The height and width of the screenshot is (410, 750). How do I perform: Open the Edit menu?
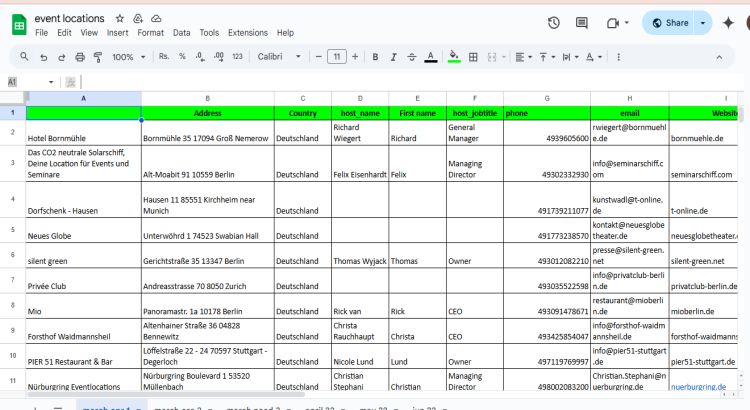[x=64, y=33]
